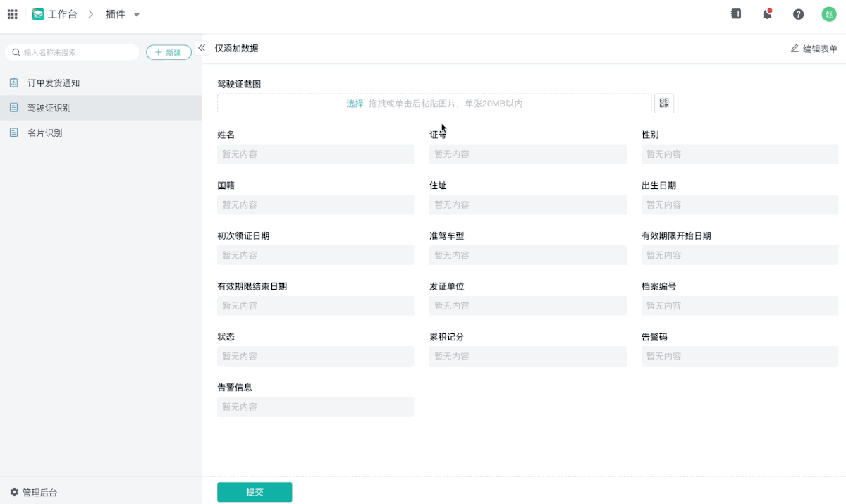
Task: Click the 管理后台 gear icon
Action: pyautogui.click(x=14, y=492)
